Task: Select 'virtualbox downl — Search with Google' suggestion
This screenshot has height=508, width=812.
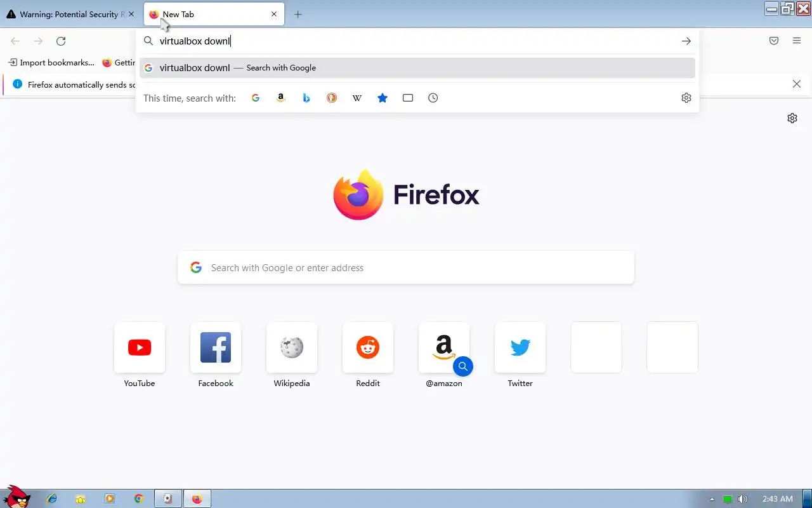Action: coord(417,68)
